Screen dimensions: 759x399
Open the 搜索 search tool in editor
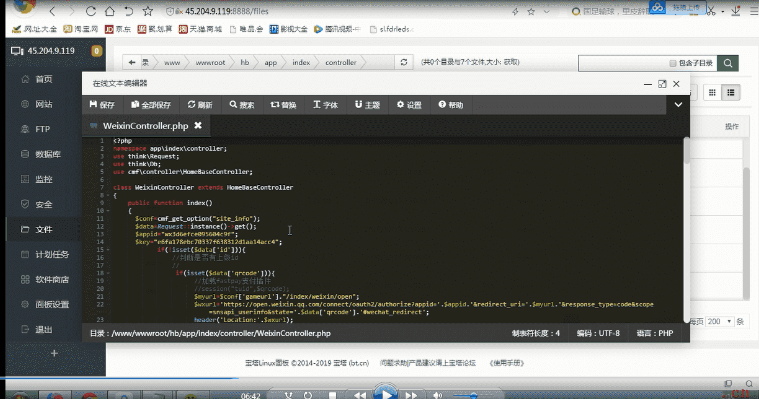click(x=242, y=105)
